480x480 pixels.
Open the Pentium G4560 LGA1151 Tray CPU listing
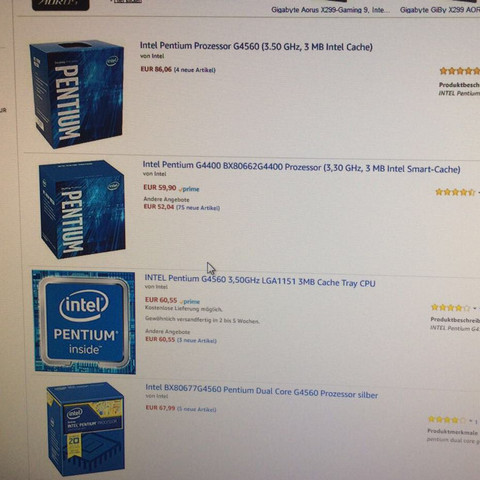click(260, 281)
